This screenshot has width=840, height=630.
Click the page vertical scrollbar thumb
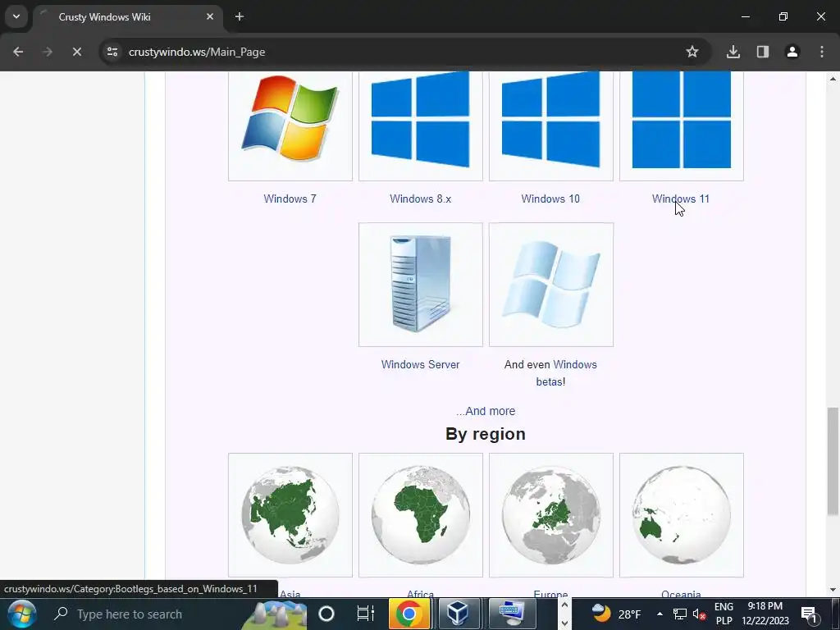pyautogui.click(x=833, y=461)
